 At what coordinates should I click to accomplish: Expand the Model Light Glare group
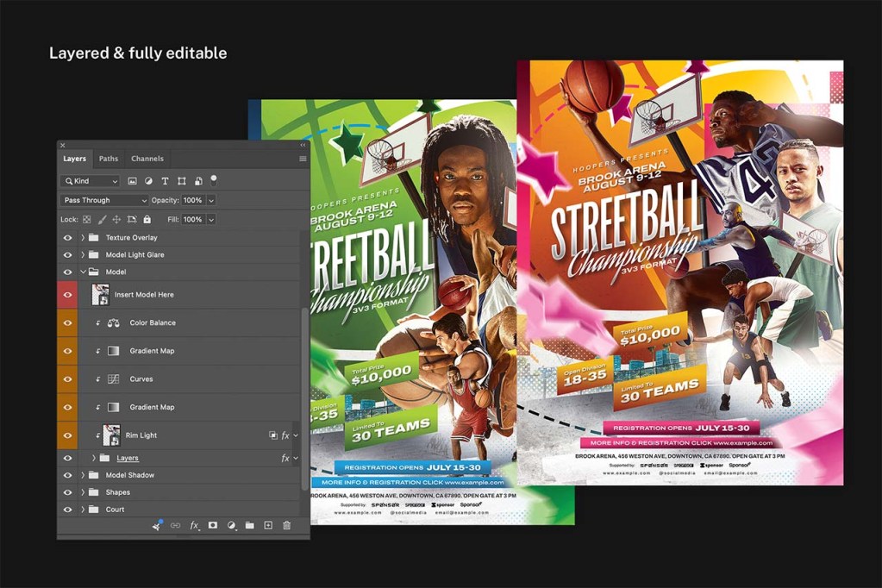pos(83,255)
